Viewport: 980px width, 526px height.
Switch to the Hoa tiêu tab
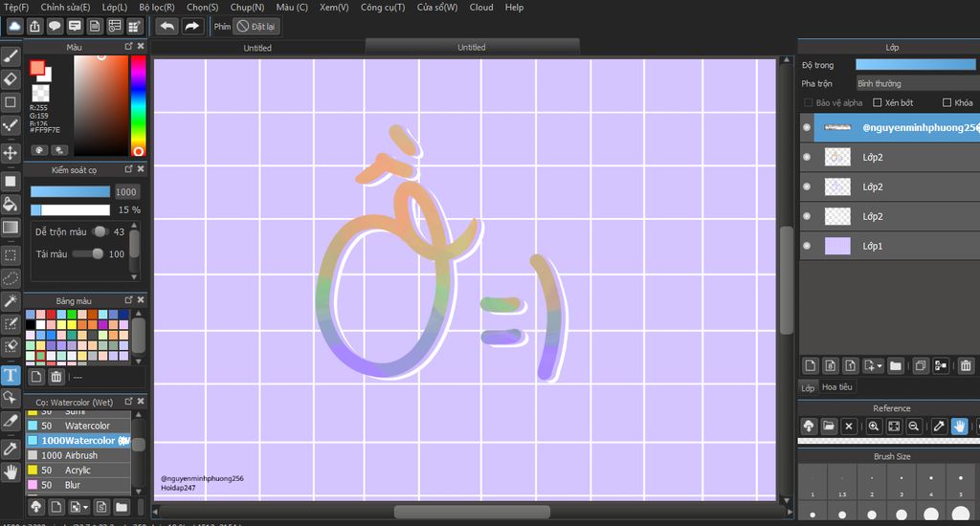coord(836,387)
